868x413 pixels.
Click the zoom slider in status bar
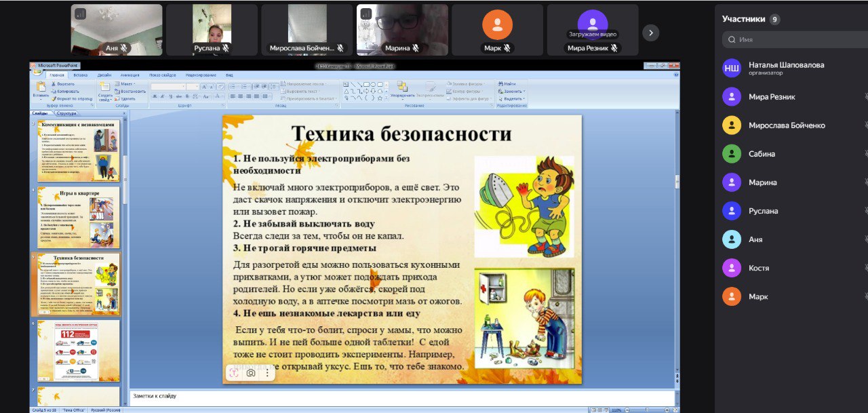648,410
